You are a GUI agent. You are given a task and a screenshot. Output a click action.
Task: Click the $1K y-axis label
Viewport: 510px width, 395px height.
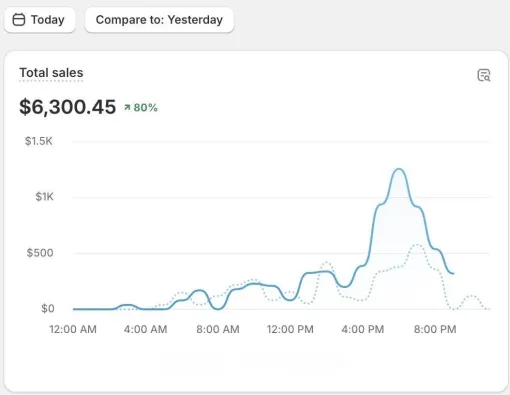tap(45, 197)
